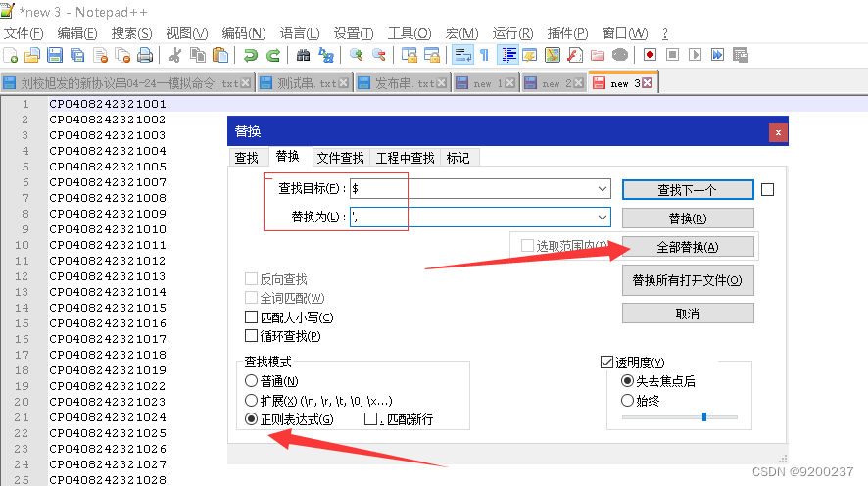The width and height of the screenshot is (868, 486).
Task: Toggle the Indent Guide icon
Action: tap(507, 55)
